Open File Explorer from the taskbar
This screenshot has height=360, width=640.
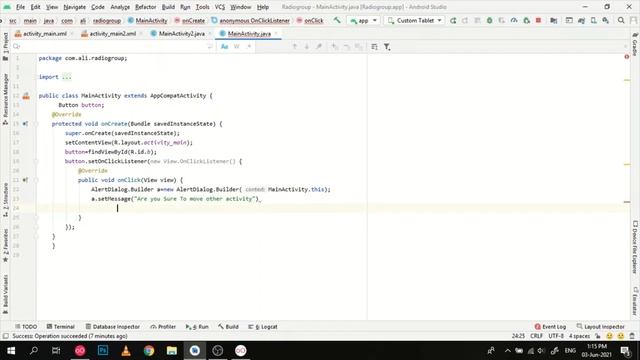click(x=172, y=351)
